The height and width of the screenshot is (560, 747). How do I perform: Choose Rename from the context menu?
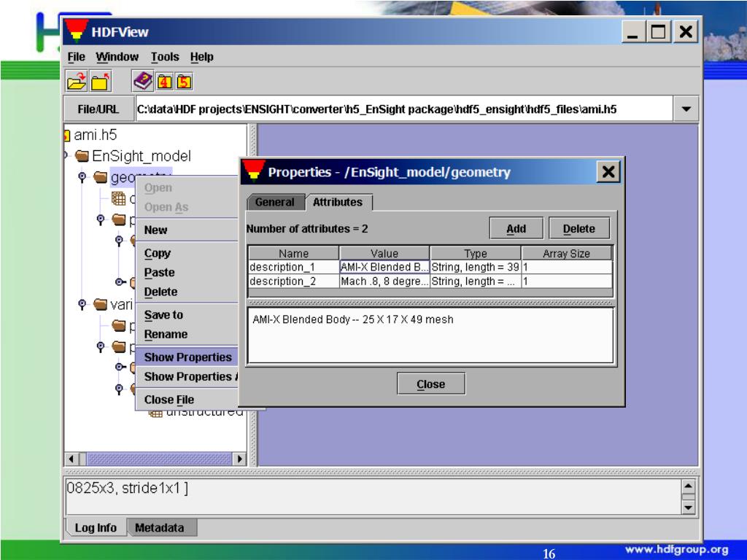[166, 335]
